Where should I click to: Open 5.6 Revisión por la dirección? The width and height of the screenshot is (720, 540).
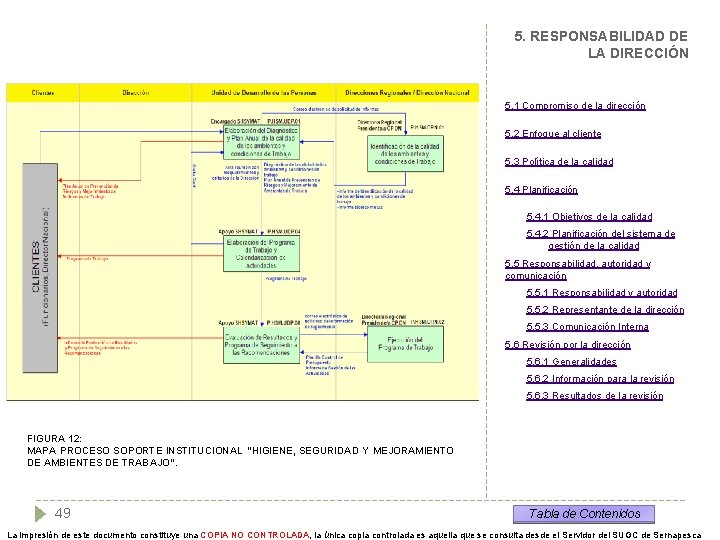(568, 345)
